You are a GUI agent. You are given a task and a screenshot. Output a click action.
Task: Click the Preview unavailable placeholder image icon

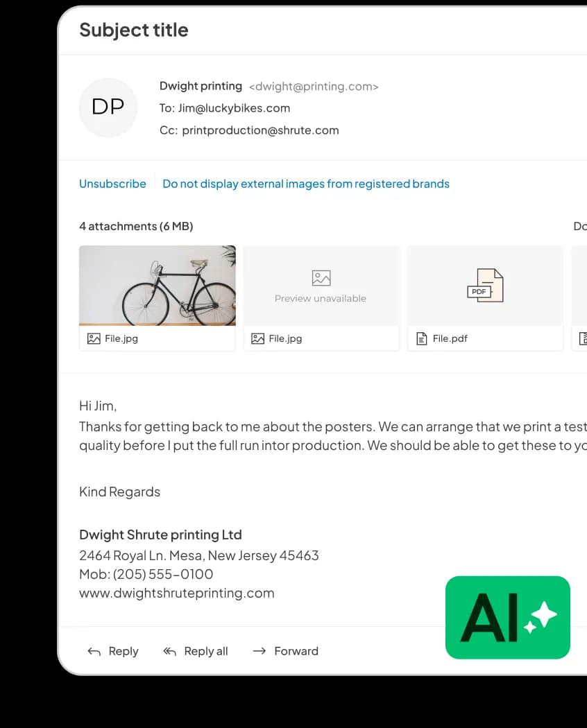coord(321,278)
